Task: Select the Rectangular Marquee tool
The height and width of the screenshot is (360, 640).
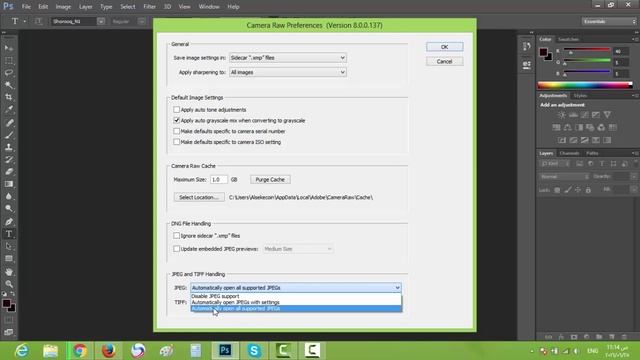Action: click(9, 60)
